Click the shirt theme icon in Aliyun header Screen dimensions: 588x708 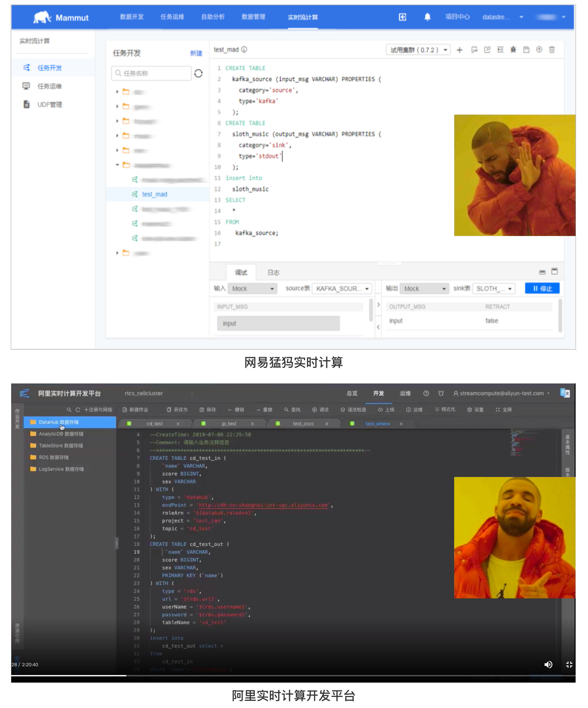point(441,393)
